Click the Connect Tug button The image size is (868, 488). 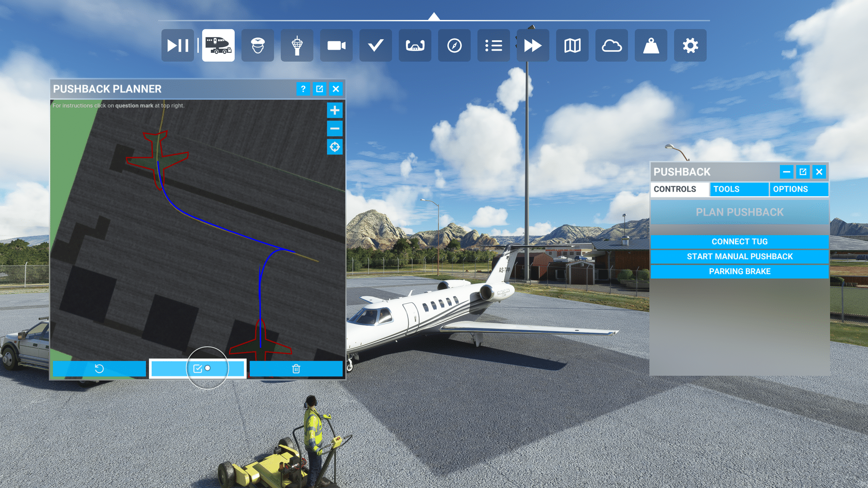[740, 242]
